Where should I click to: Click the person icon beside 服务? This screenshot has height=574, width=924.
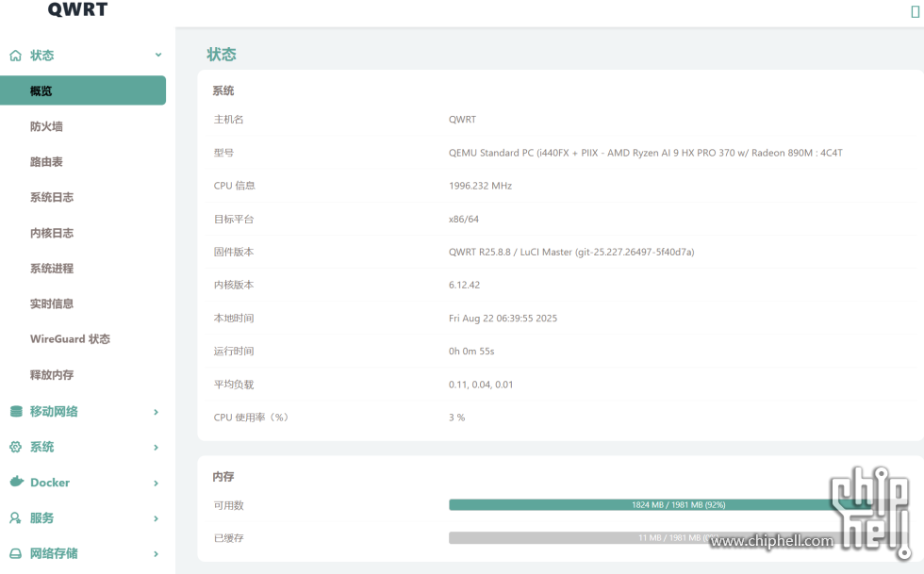[15, 518]
